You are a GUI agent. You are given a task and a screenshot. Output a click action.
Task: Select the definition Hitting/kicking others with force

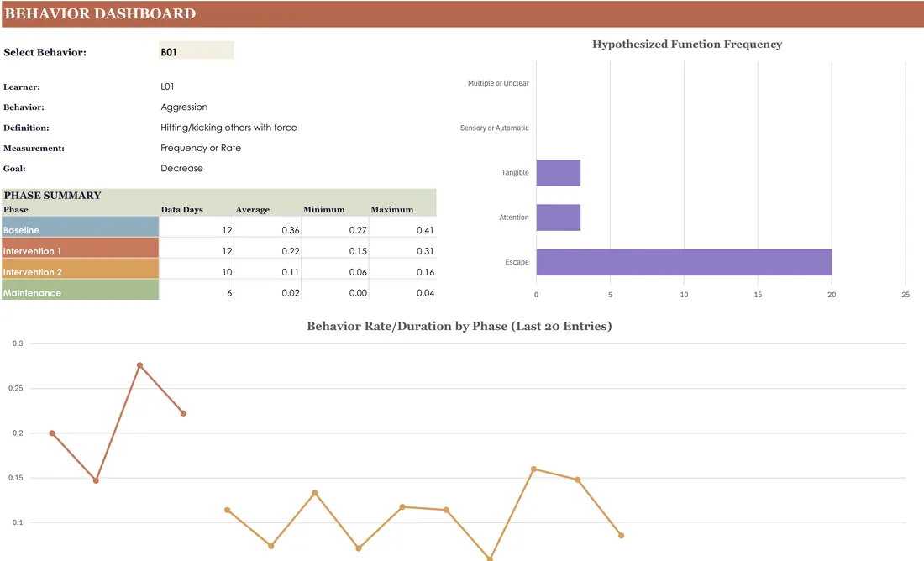[228, 128]
